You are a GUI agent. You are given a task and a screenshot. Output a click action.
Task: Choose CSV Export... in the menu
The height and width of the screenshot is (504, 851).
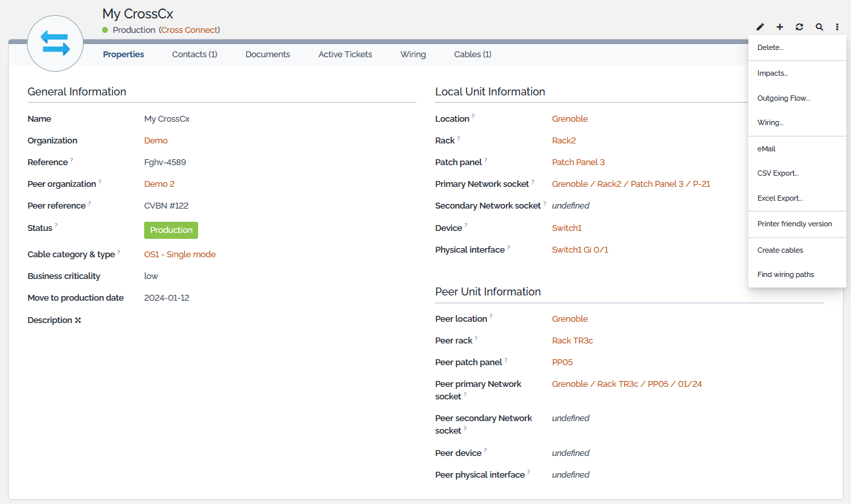coord(778,174)
